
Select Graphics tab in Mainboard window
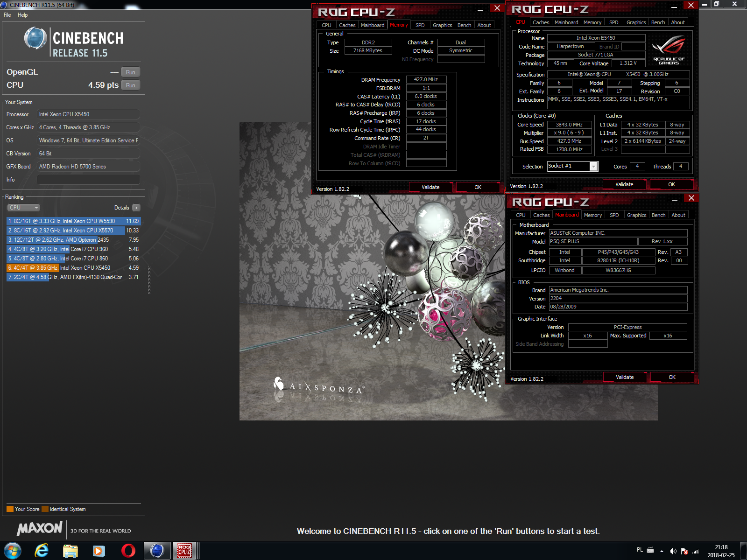pos(636,215)
